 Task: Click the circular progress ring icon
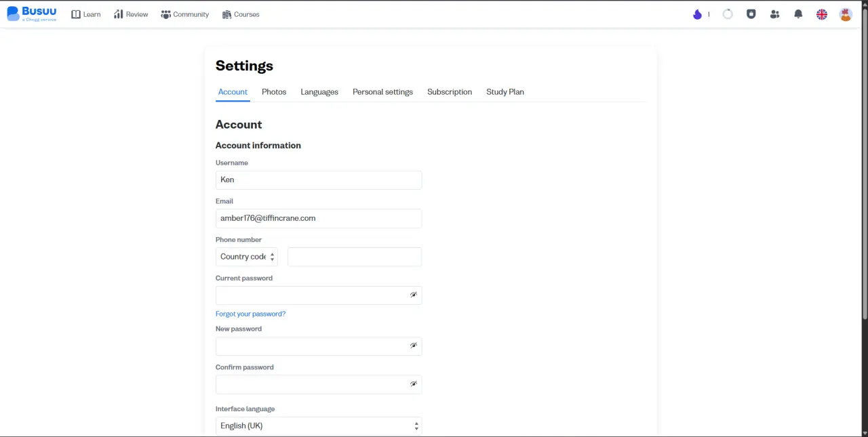tap(728, 14)
